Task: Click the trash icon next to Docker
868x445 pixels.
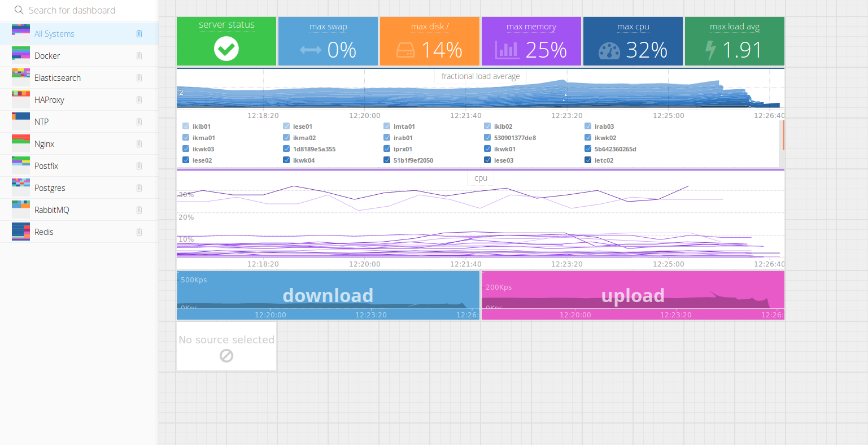Action: 139,56
